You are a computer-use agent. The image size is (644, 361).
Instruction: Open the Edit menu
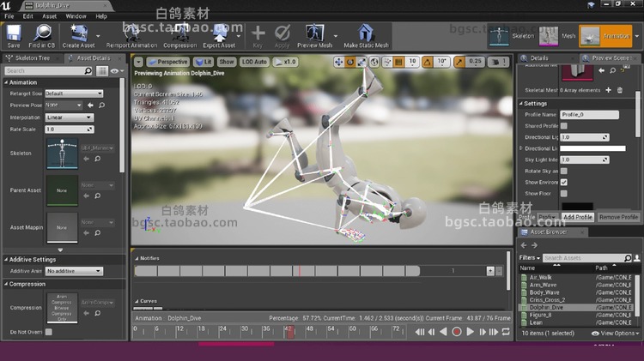28,16
